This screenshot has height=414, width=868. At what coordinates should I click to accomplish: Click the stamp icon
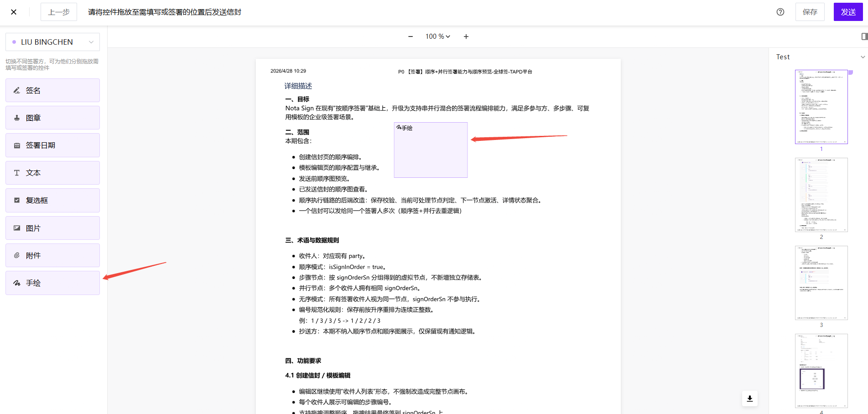coord(17,118)
